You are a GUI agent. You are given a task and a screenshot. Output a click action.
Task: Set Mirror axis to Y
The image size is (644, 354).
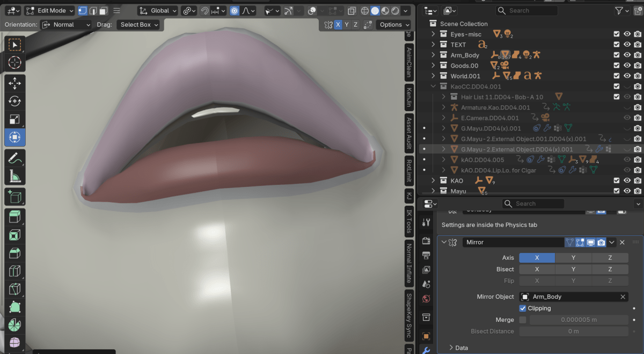point(573,258)
